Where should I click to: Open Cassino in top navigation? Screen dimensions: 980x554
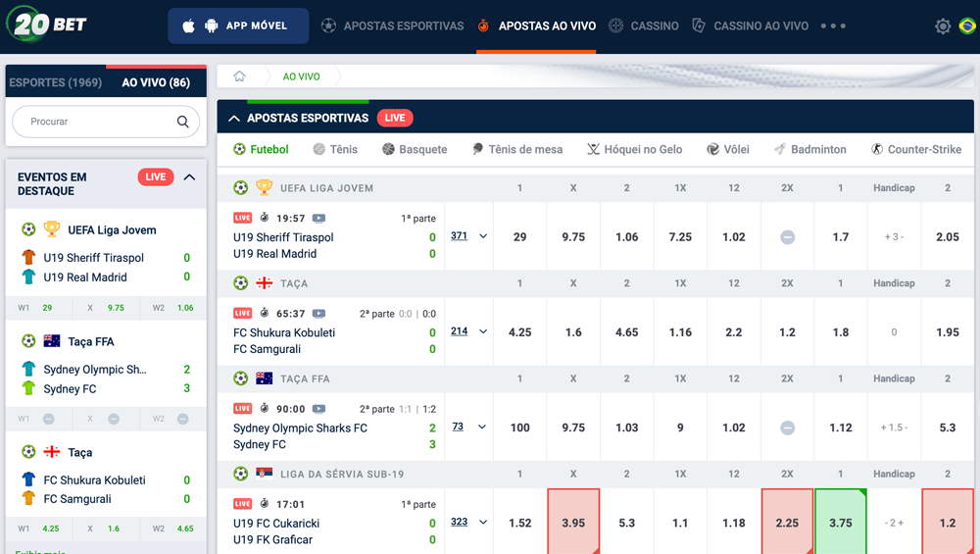click(x=644, y=25)
